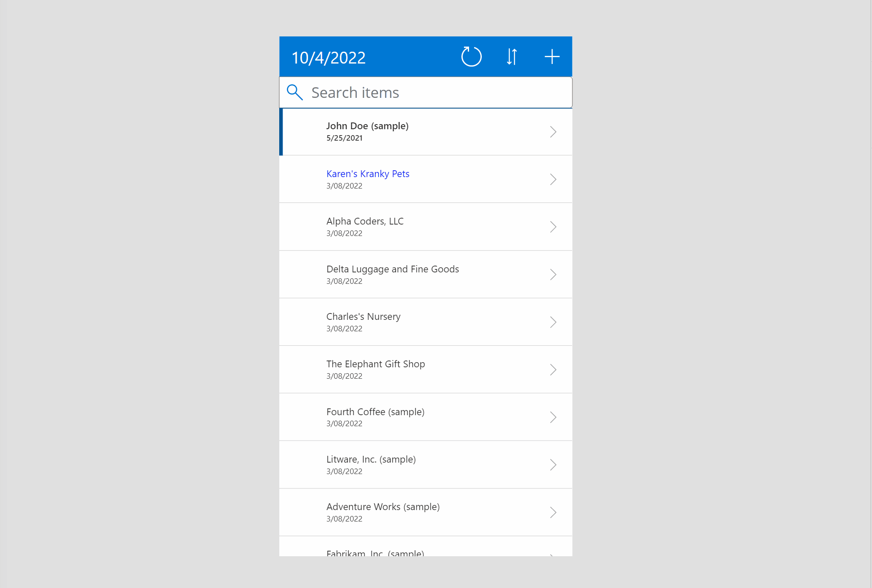872x588 pixels.
Task: Select the The Elephant Gift Shop item
Action: click(426, 369)
